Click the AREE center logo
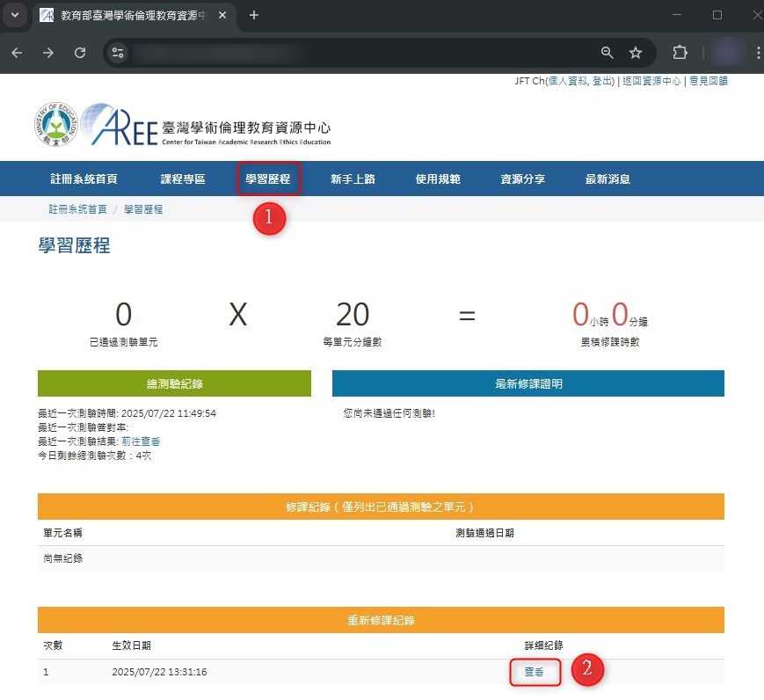 pyautogui.click(x=206, y=125)
